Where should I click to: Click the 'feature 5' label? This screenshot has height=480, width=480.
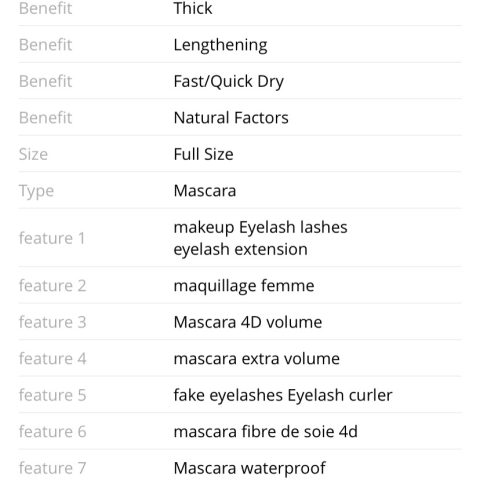tap(53, 395)
